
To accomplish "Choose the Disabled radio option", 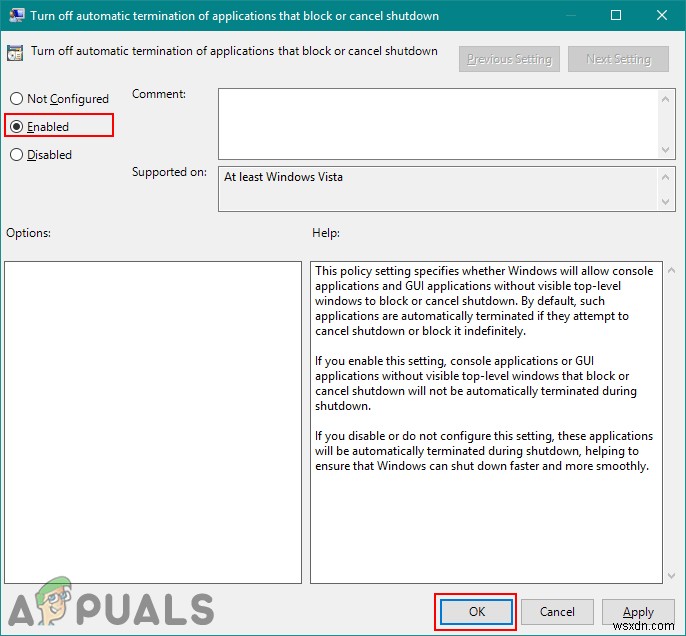I will pos(41,155).
